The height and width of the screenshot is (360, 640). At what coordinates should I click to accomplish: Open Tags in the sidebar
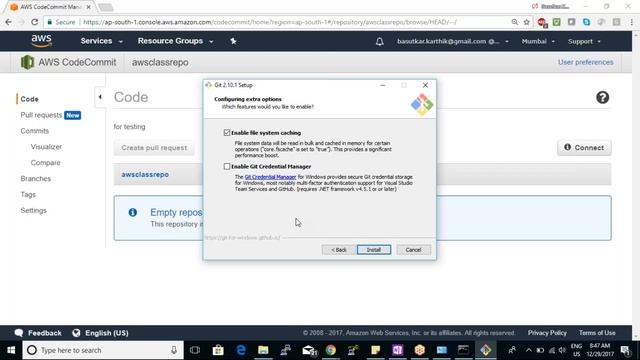pyautogui.click(x=28, y=195)
